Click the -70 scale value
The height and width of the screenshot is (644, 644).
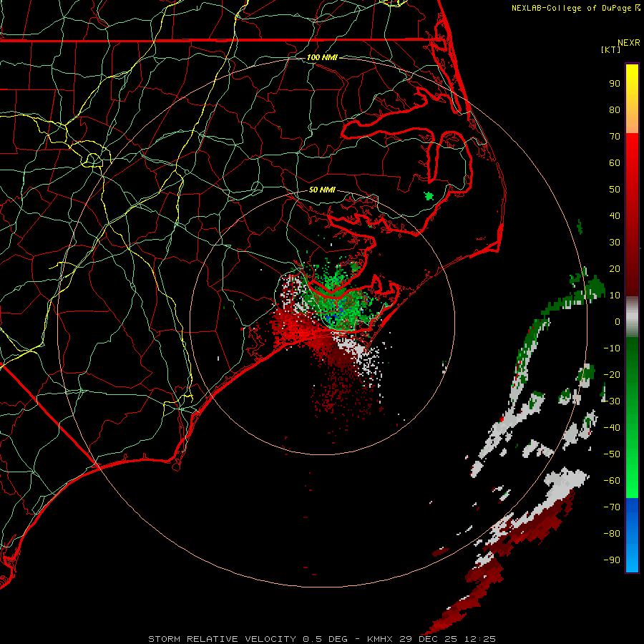pos(612,507)
